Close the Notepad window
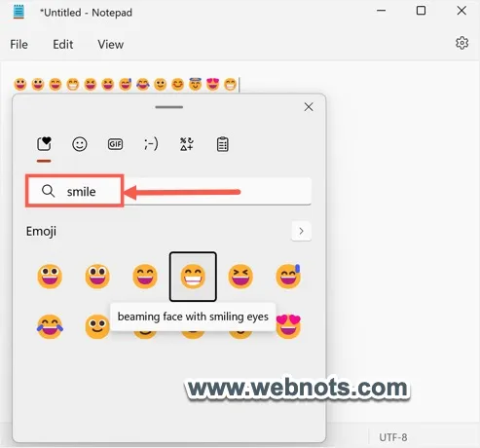Viewport: 480px width, 448px height. pyautogui.click(x=462, y=11)
